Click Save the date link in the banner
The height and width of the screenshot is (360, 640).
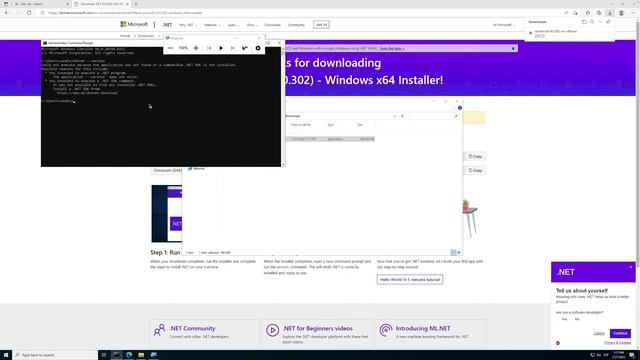click(x=392, y=49)
